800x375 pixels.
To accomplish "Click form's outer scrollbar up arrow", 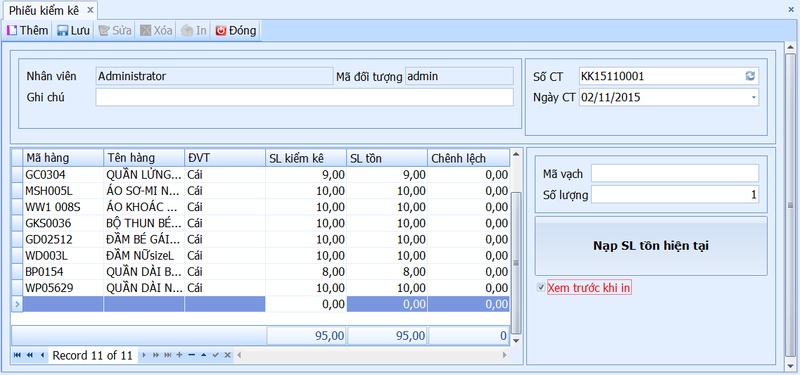I will [x=790, y=48].
